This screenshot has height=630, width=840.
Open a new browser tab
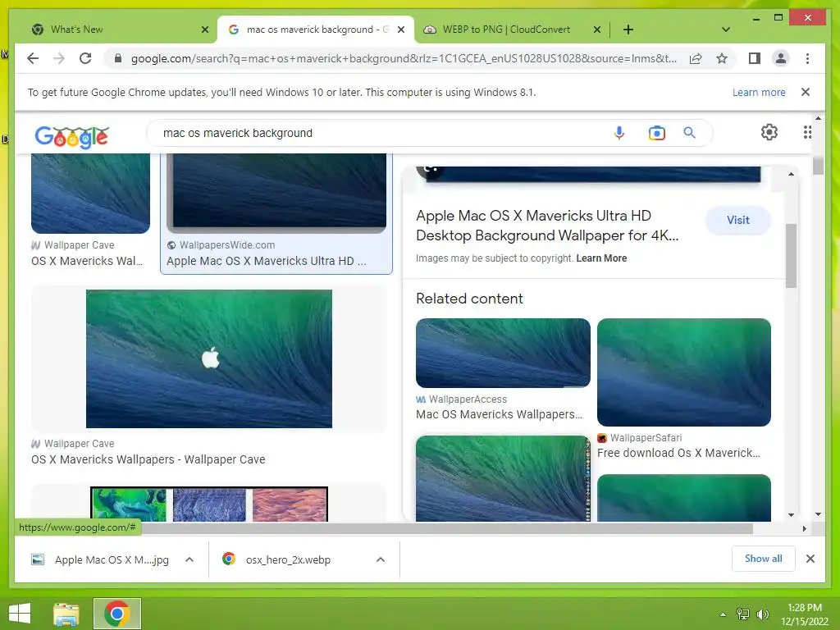(x=628, y=30)
